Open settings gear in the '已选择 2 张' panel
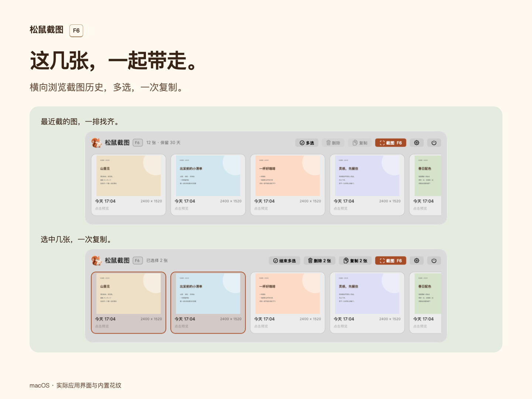 point(417,260)
